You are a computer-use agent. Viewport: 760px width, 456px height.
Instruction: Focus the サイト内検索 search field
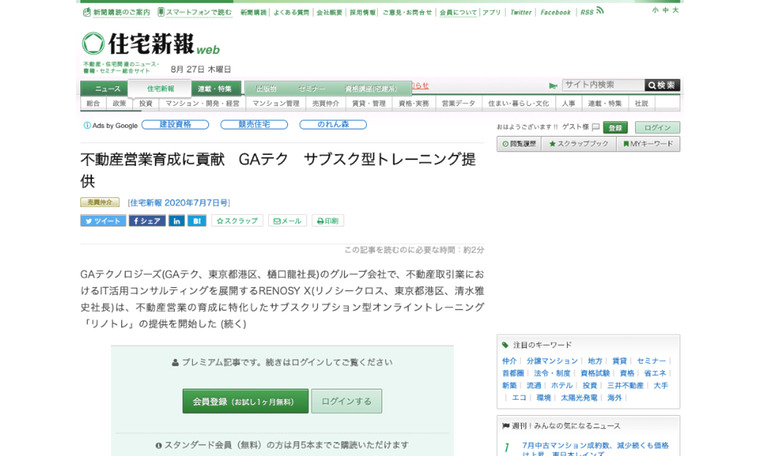(602, 85)
